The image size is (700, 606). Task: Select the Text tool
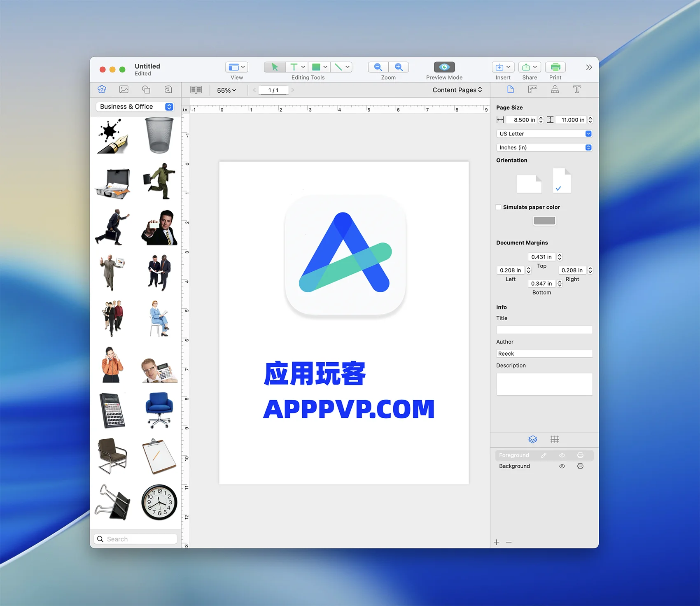pyautogui.click(x=294, y=67)
